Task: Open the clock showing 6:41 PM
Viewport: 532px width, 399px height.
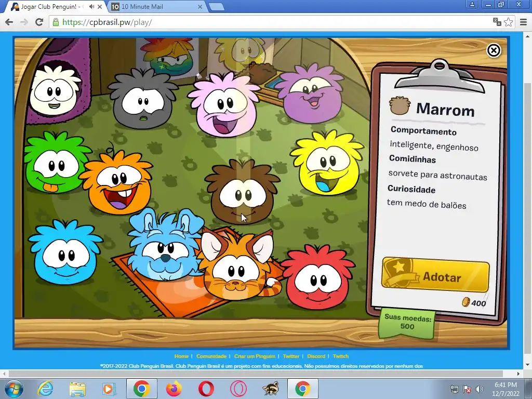Action: pos(506,389)
